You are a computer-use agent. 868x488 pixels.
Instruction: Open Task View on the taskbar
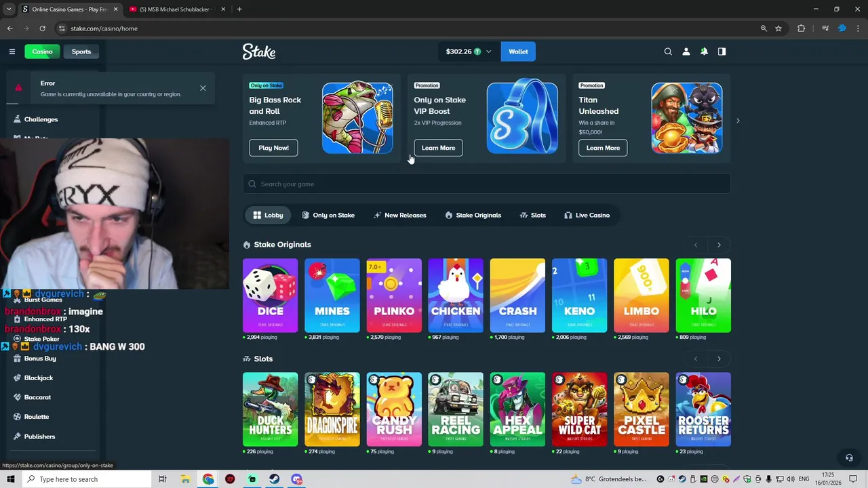tap(162, 479)
